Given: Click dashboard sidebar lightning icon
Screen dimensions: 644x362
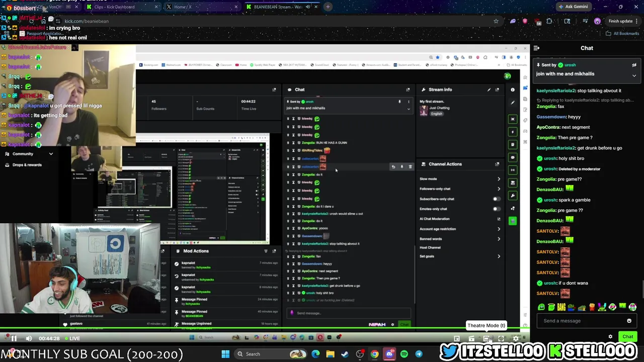Looking at the screenshot, I should coord(513,132).
